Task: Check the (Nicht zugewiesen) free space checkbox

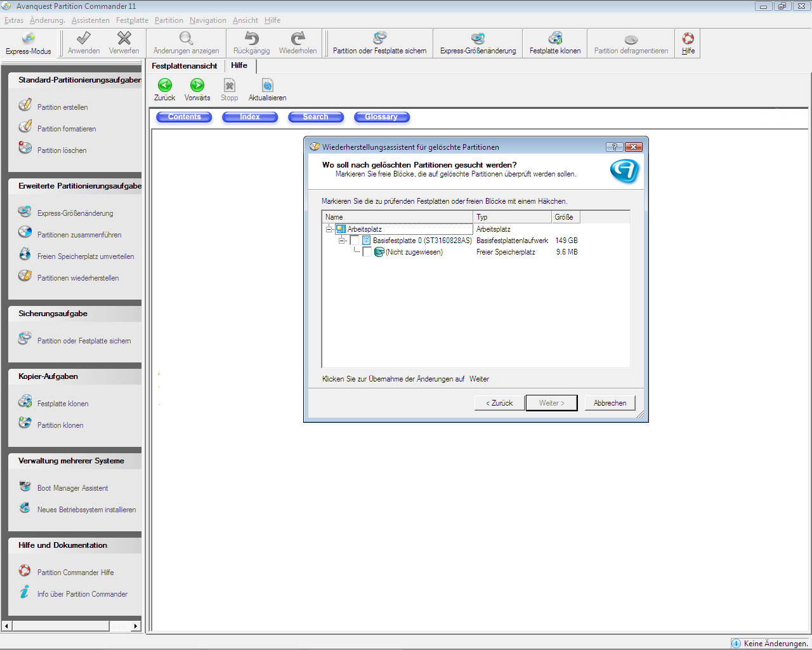Action: [367, 252]
